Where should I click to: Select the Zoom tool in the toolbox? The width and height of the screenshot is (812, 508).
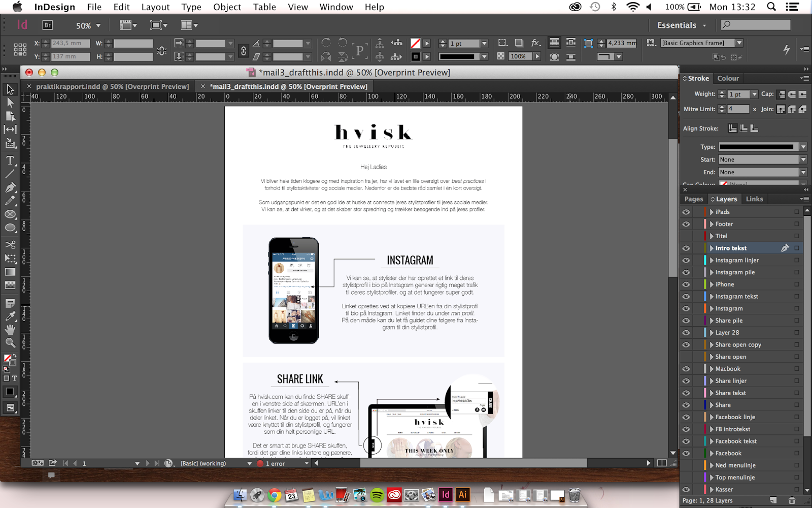click(10, 342)
